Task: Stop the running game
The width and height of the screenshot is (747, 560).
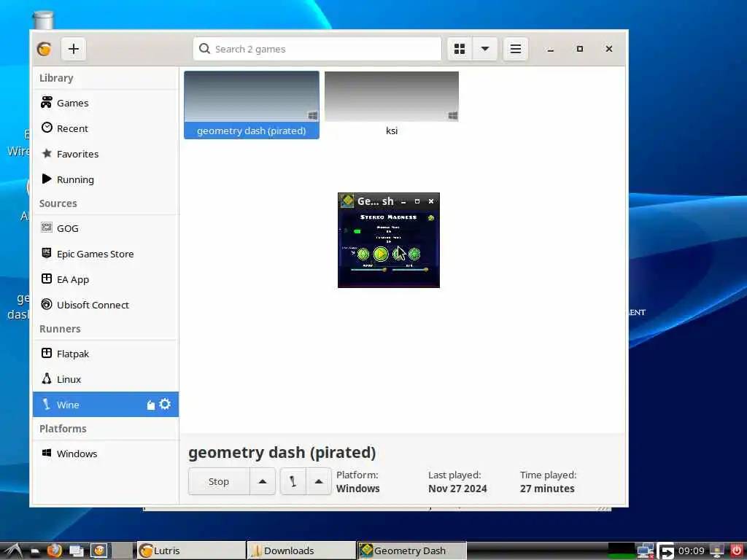Action: click(x=219, y=481)
